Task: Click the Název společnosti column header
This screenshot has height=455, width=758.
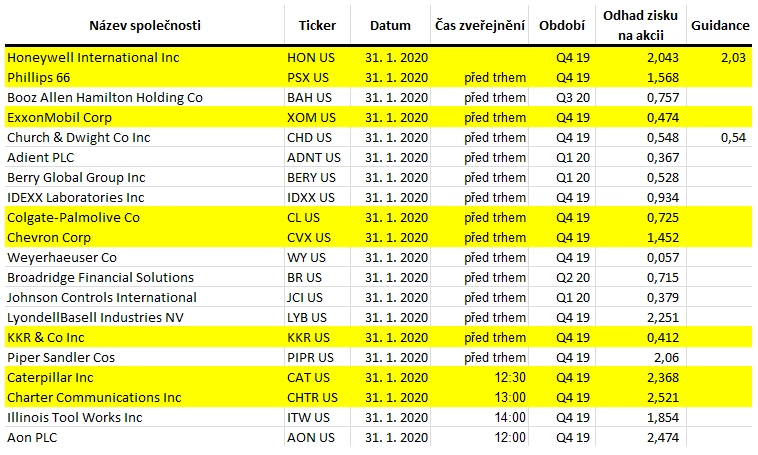Action: coord(145,25)
